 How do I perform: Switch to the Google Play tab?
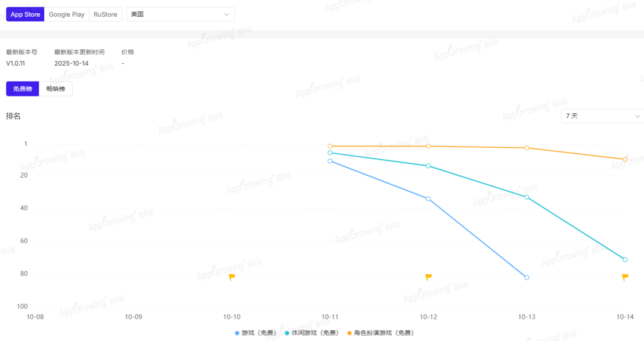point(67,14)
